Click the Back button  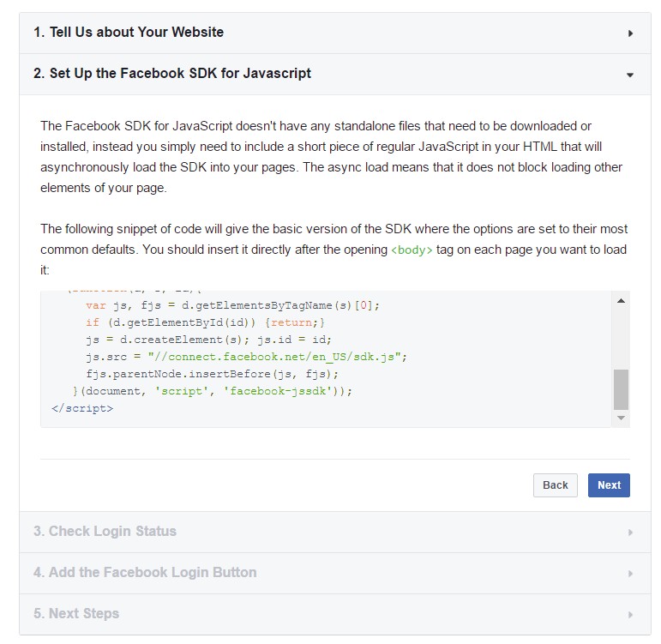556,485
